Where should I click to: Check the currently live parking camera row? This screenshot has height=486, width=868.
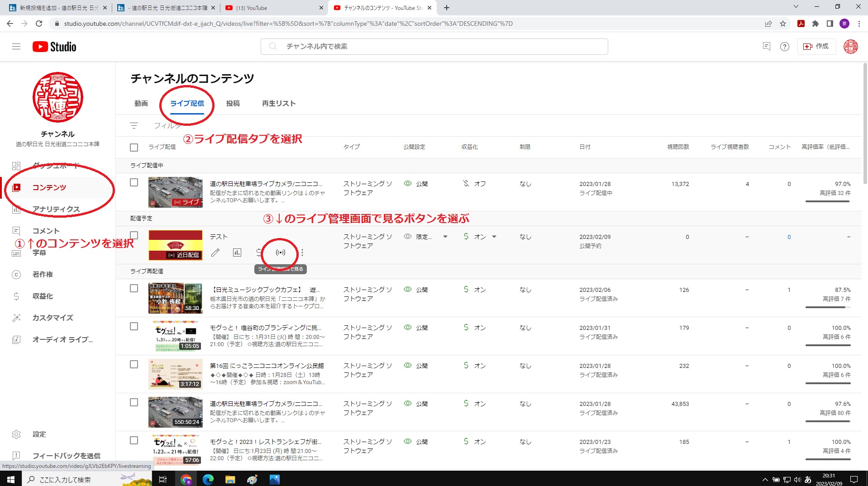click(x=134, y=182)
